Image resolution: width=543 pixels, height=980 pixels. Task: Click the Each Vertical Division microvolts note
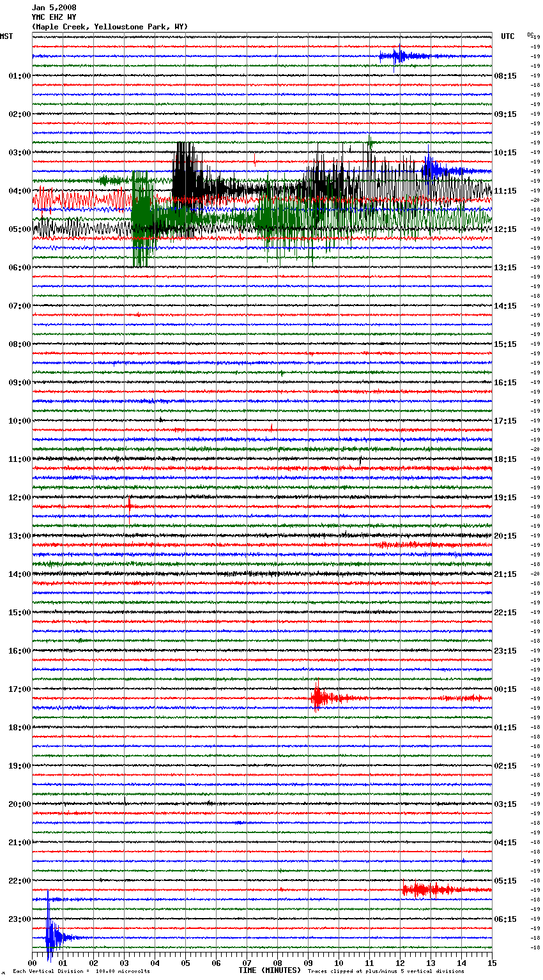(82, 972)
